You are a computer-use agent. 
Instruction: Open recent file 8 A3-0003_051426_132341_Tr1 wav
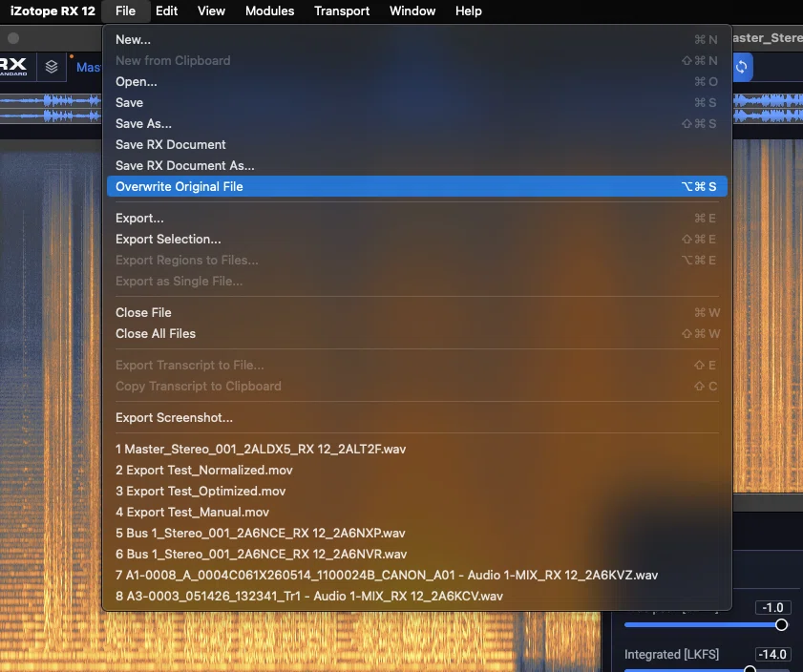[x=417, y=596]
